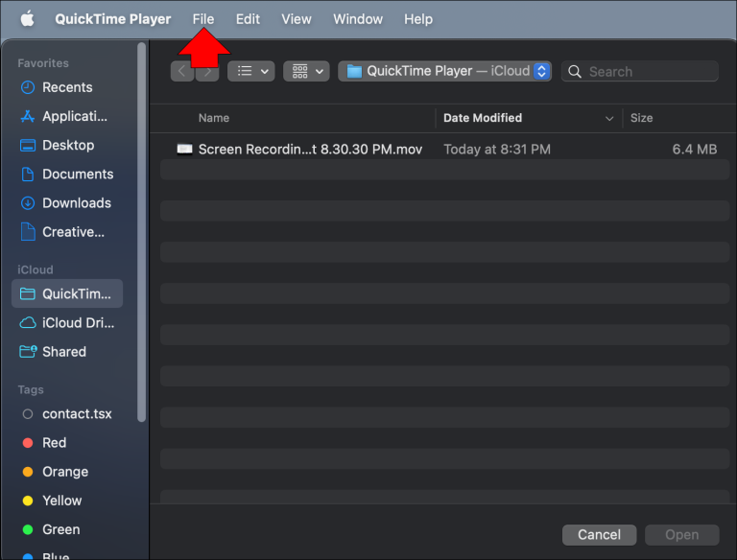Filter by the Red tag

54,442
